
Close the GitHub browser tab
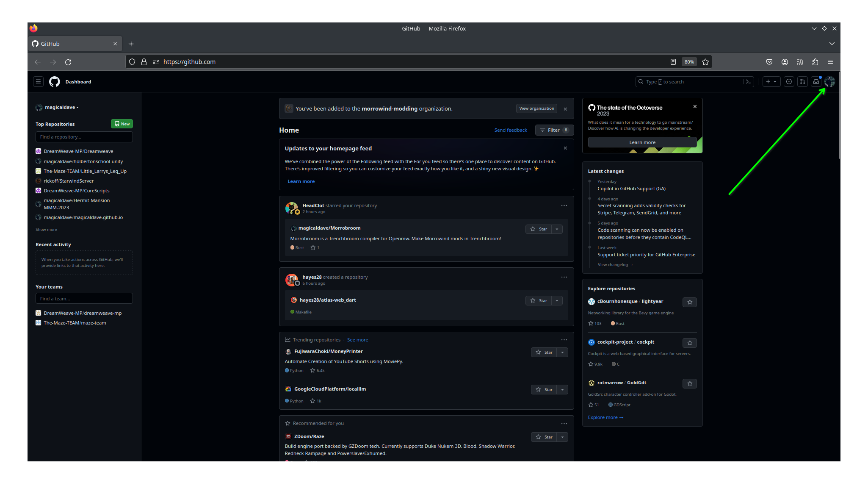(115, 44)
